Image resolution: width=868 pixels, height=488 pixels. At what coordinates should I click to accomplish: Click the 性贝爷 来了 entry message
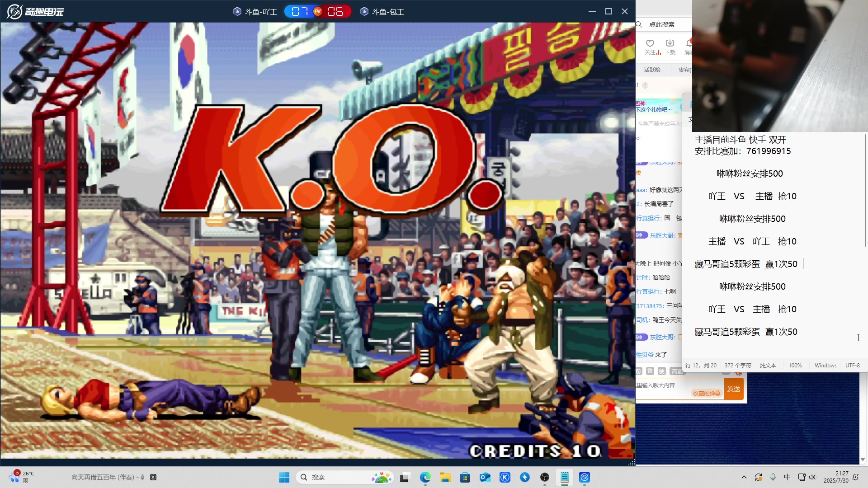coord(651,355)
